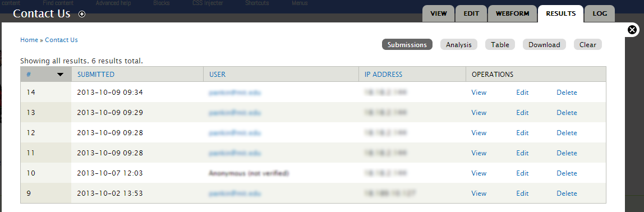Open CSS Injector in admin toolbar

(208, 3)
